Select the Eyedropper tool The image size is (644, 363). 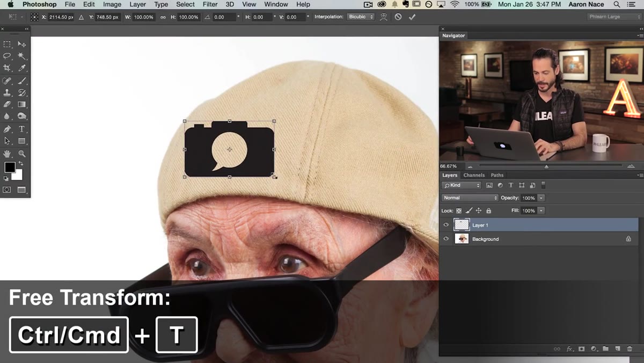[x=21, y=68]
